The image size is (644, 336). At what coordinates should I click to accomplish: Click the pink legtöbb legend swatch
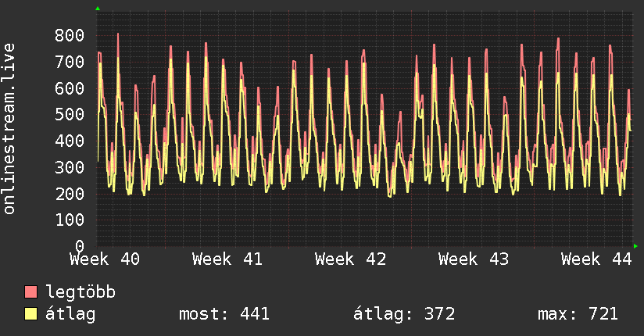pos(30,291)
